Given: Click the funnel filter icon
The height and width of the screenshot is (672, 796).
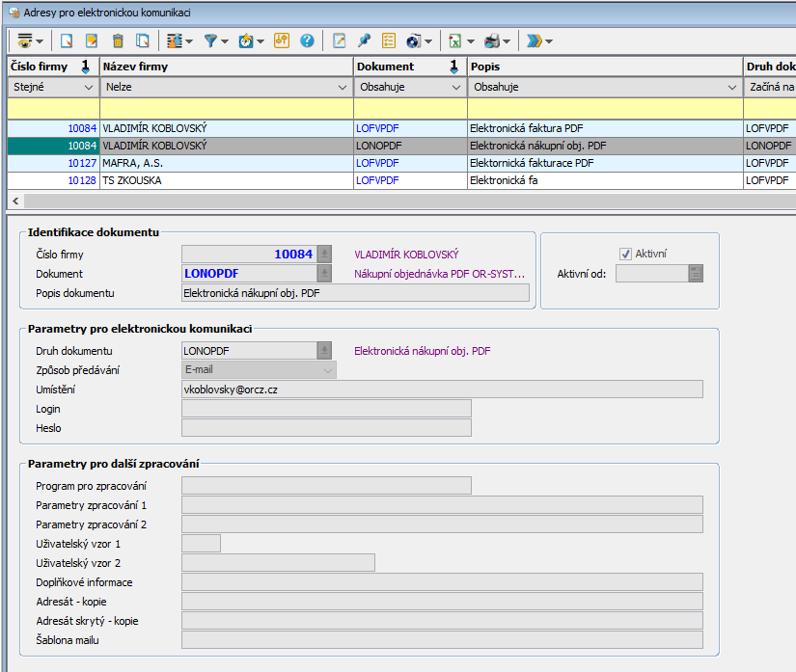Looking at the screenshot, I should pyautogui.click(x=211, y=40).
